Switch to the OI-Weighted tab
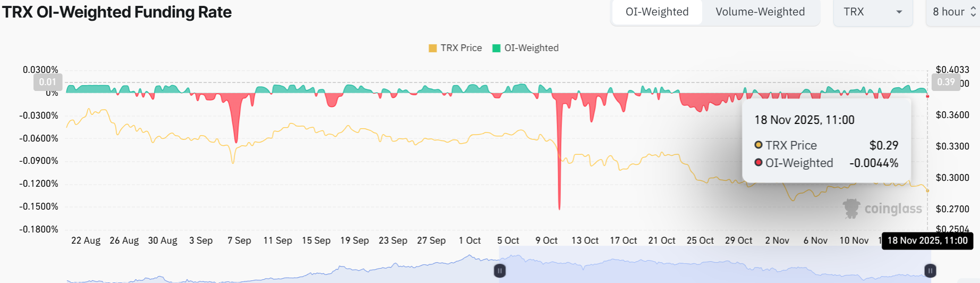 657,12
